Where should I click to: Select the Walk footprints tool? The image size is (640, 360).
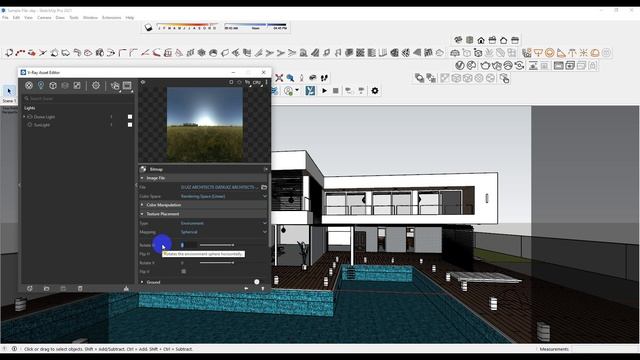[324, 78]
